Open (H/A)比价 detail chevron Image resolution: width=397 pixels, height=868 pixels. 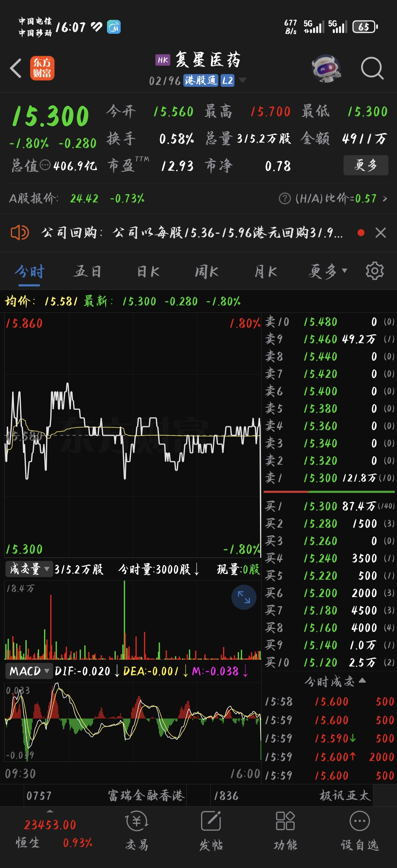click(x=385, y=198)
